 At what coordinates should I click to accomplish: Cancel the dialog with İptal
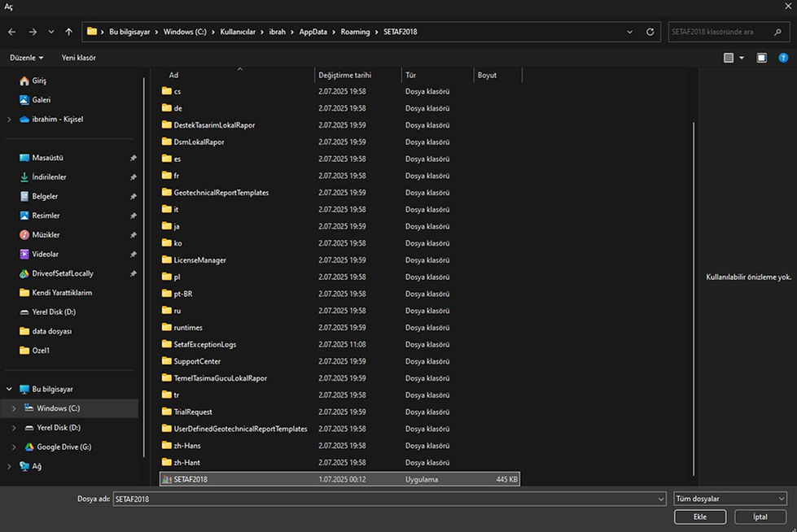pyautogui.click(x=760, y=517)
